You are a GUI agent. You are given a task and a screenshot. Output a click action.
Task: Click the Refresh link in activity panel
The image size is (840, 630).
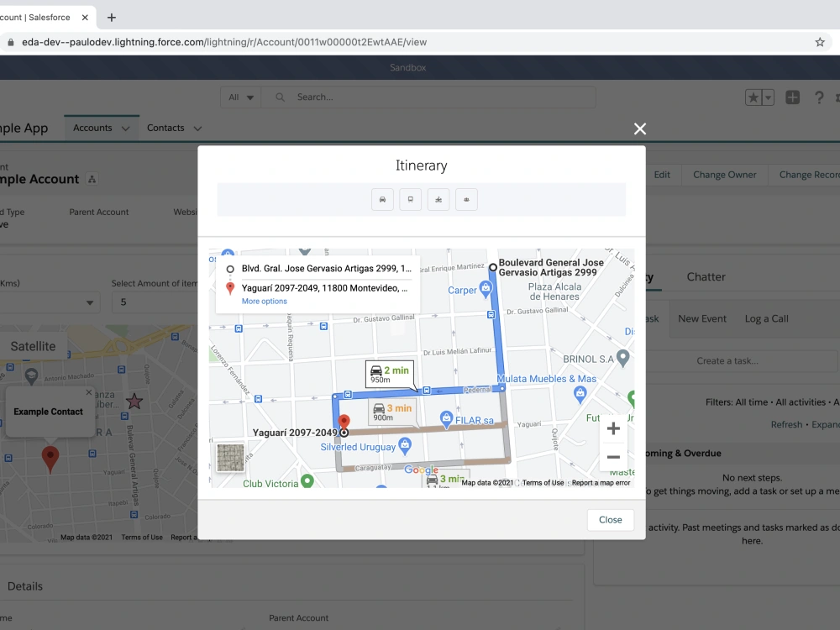click(x=786, y=424)
